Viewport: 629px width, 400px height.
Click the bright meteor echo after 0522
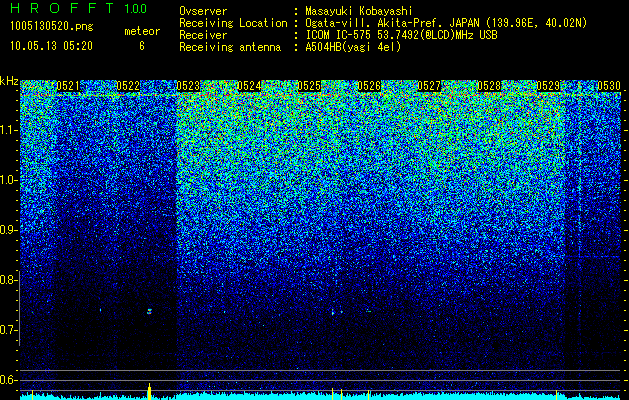(150, 311)
